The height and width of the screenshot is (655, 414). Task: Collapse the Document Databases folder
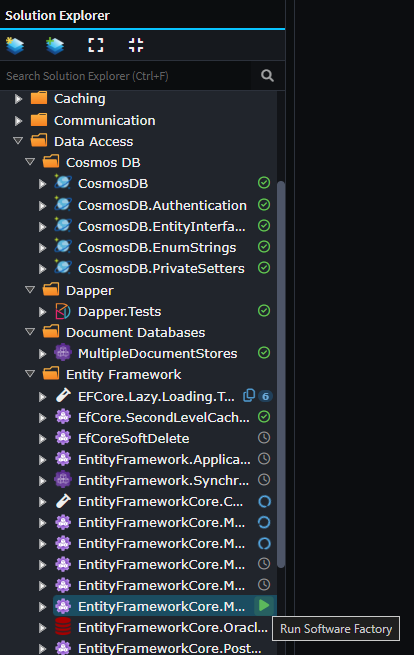[x=30, y=332]
